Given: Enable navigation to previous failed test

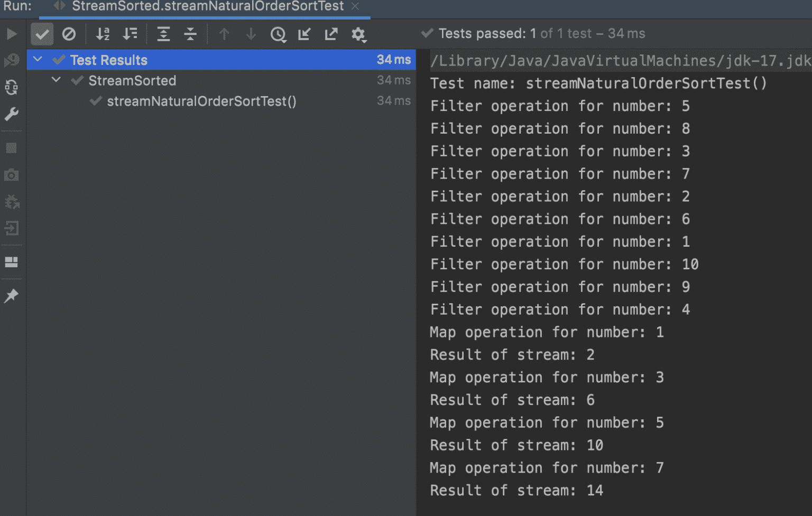Looking at the screenshot, I should pos(224,34).
